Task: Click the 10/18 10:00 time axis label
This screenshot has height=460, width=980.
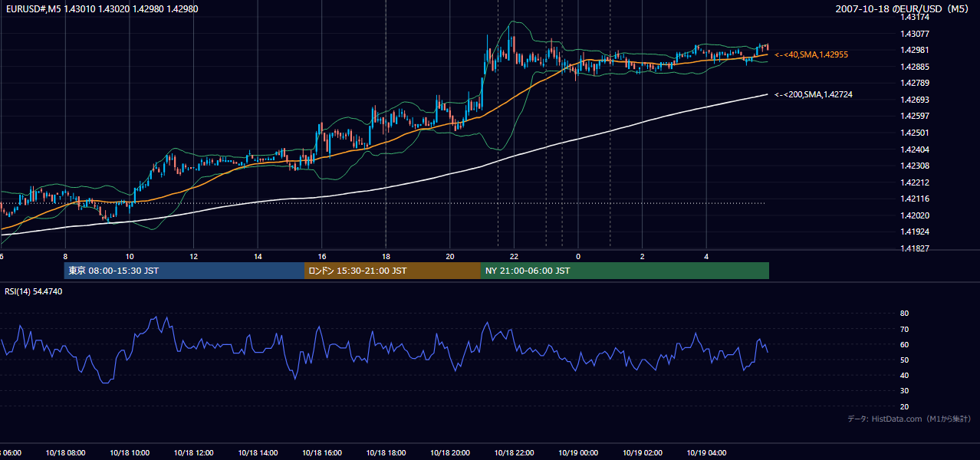Action: (x=130, y=453)
